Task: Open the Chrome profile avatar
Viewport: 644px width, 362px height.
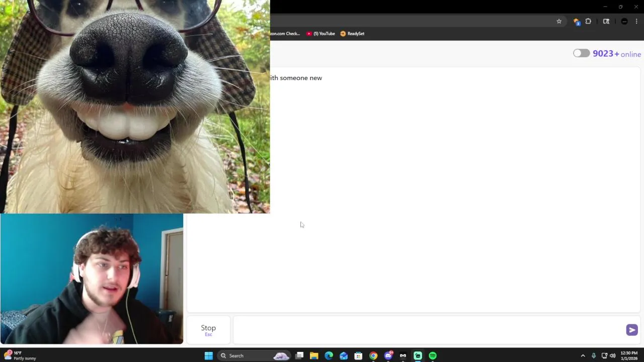Action: pos(624,21)
